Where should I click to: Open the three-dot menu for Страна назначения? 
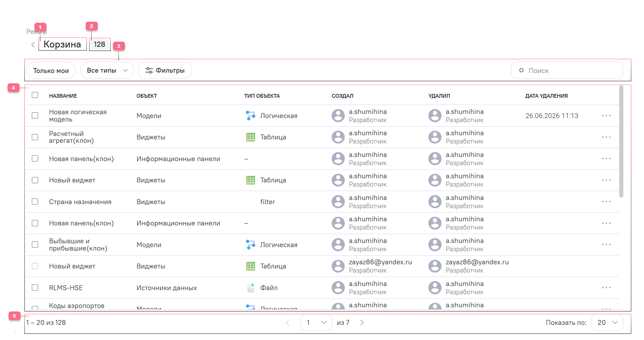(606, 202)
